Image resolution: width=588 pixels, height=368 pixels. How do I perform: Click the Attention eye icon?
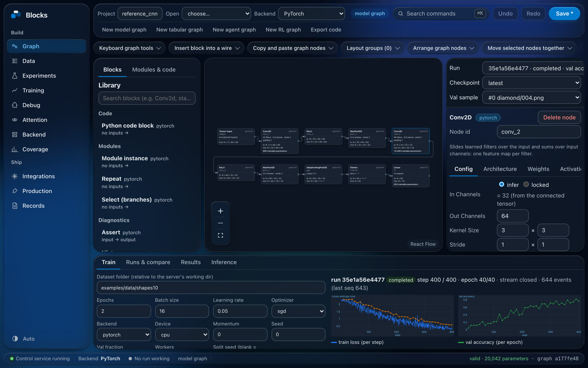click(15, 120)
